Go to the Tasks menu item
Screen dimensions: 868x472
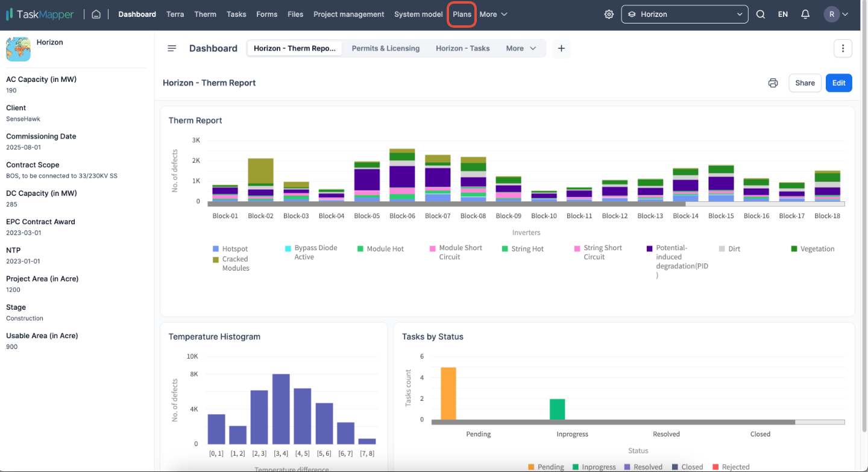click(236, 14)
